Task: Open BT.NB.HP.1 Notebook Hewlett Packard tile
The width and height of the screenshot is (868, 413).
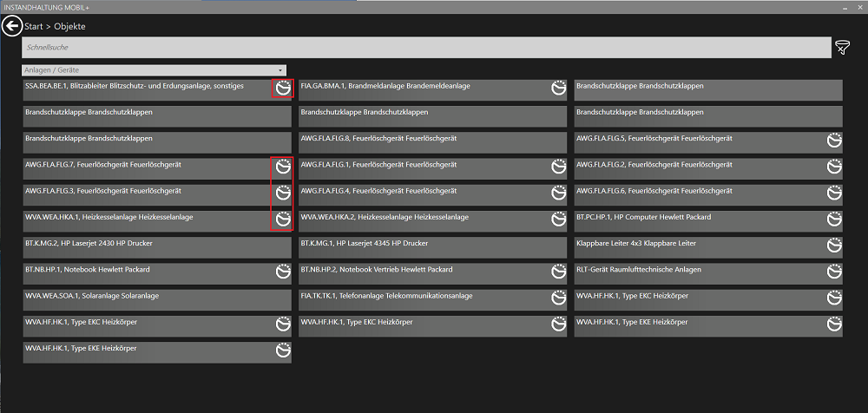Action: click(148, 272)
